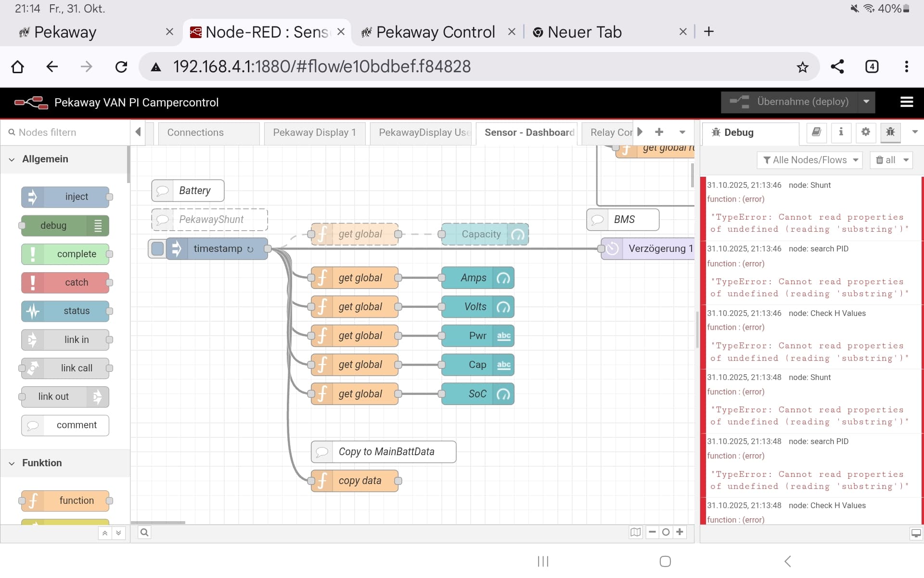The image size is (924, 578).
Task: Toggle the navigator map icon
Action: [x=635, y=532]
